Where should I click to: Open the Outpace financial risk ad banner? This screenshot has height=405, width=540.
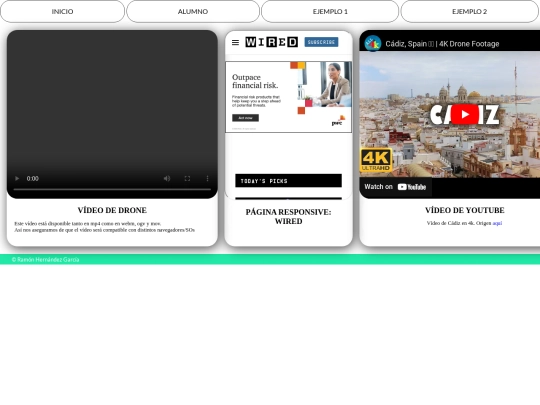(x=289, y=97)
